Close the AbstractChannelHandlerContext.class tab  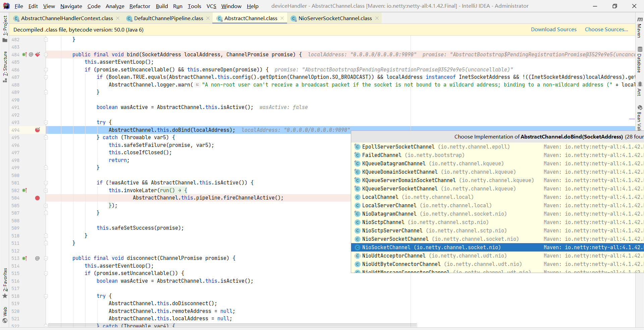tap(118, 18)
